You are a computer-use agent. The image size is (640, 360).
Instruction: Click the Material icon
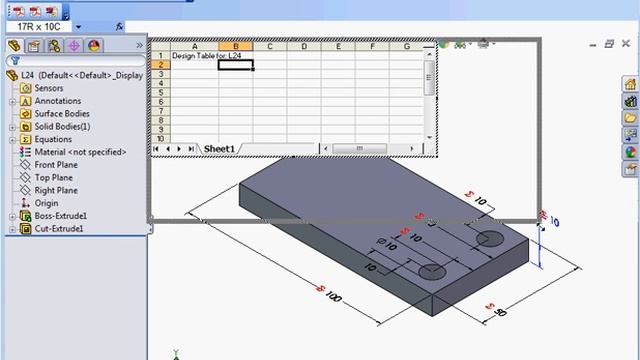pyautogui.click(x=25, y=152)
